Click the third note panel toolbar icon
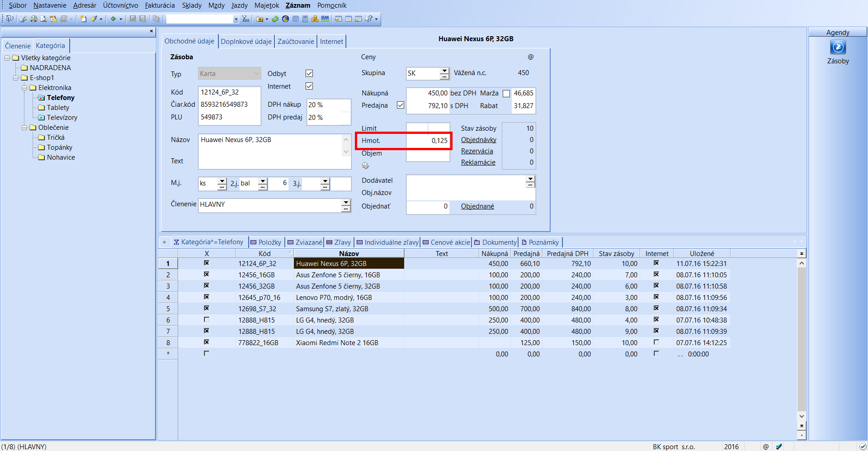868x451 pixels. [359, 19]
